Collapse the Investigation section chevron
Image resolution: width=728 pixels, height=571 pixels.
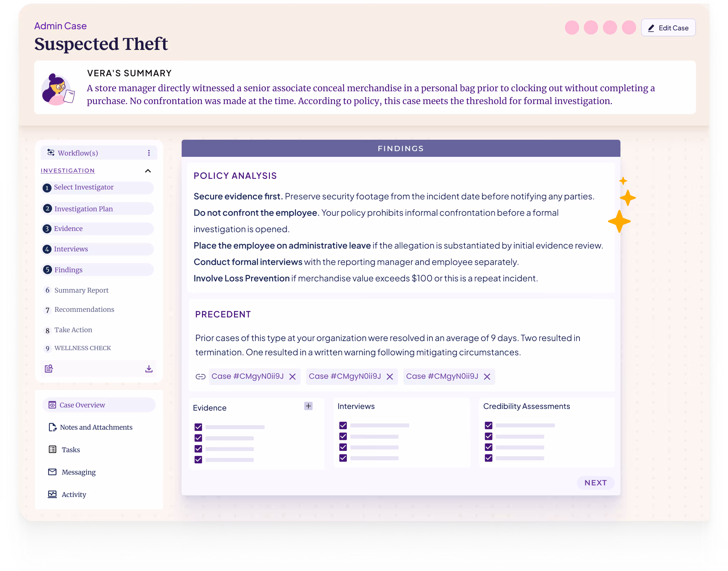point(148,171)
